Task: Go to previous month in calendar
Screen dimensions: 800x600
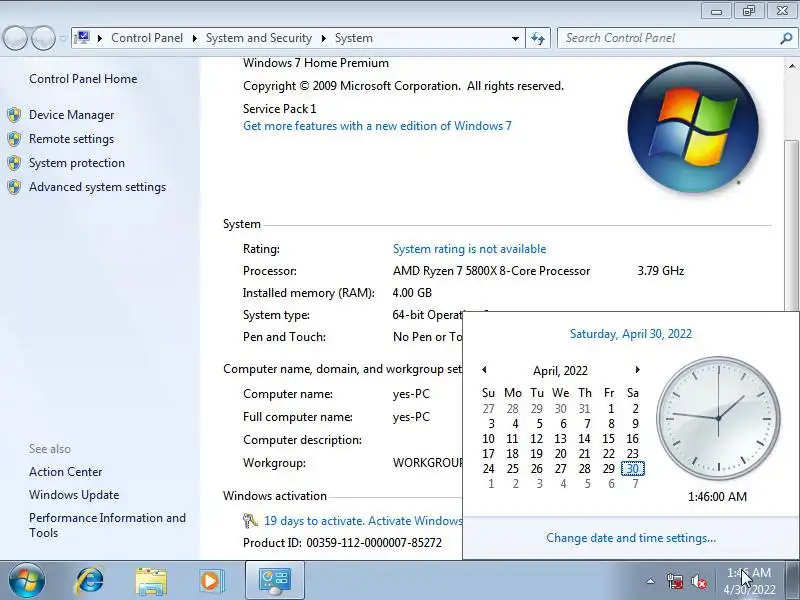Action: coord(484,369)
